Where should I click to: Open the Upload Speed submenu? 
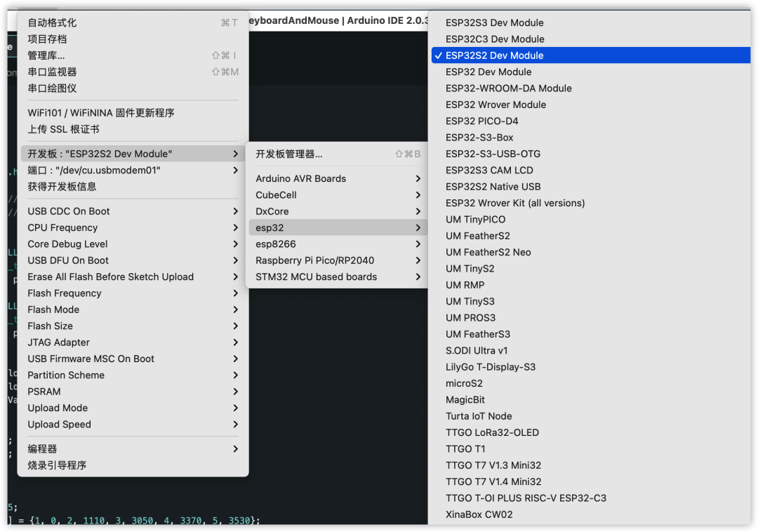click(x=133, y=424)
